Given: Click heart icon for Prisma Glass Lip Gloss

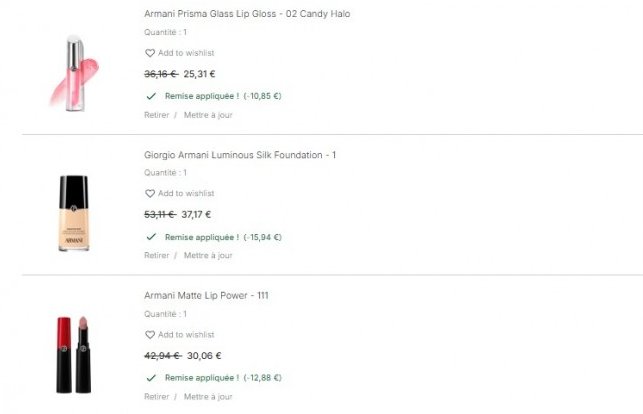Looking at the screenshot, I should [x=150, y=53].
